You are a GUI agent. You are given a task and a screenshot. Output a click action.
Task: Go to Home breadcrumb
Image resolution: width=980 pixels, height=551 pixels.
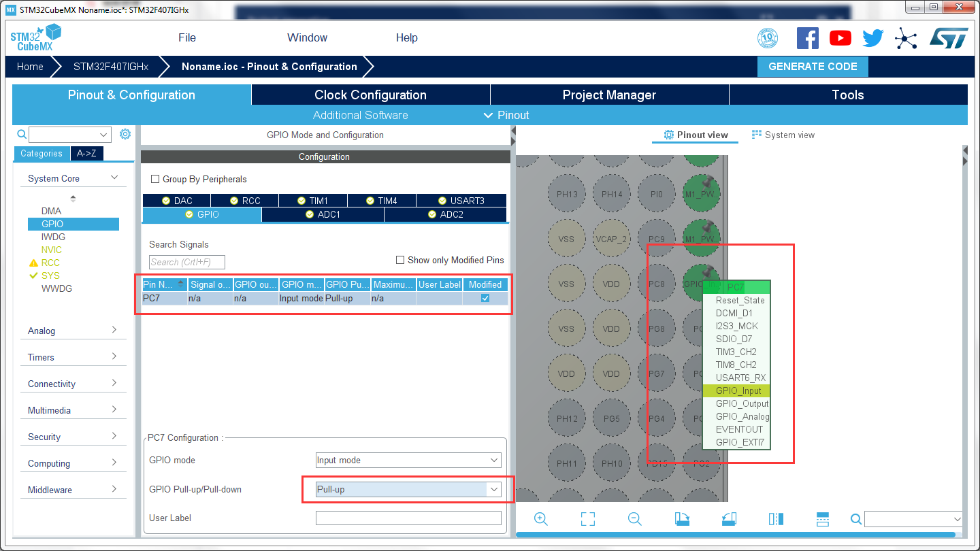[x=30, y=67]
